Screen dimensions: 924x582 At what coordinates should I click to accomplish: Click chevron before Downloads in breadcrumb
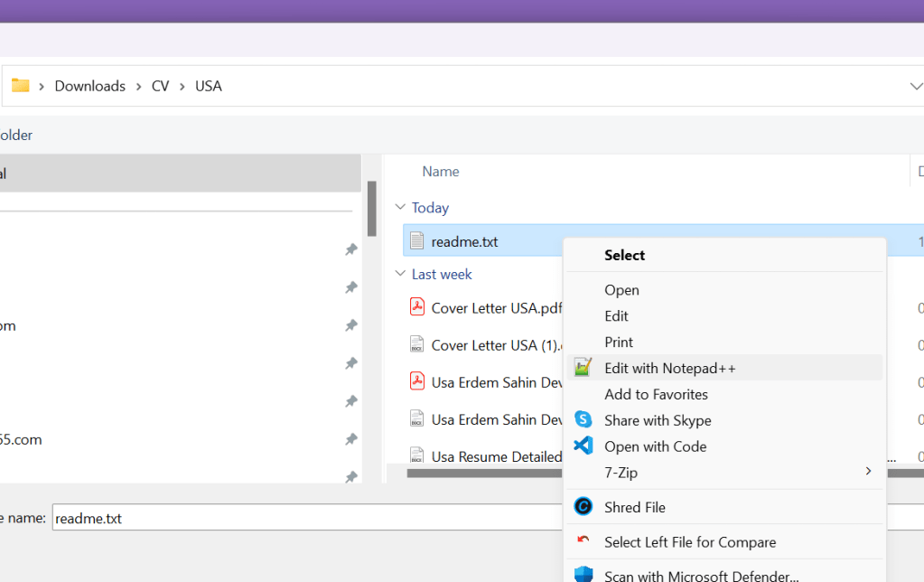coord(42,87)
